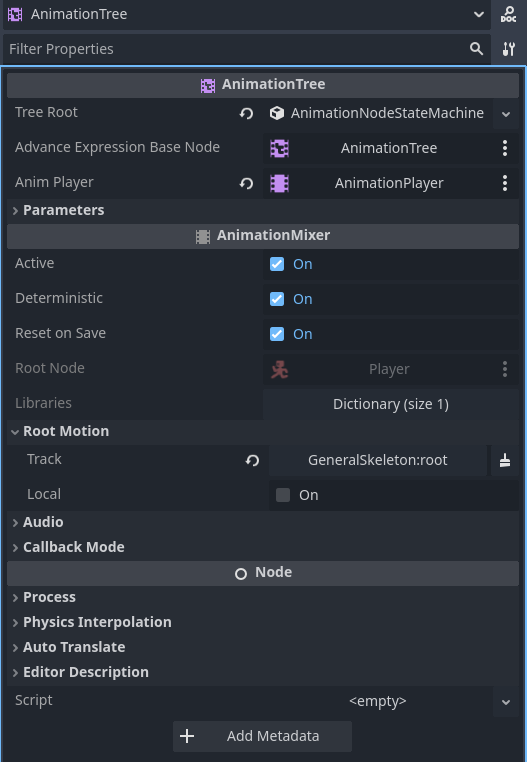The width and height of the screenshot is (527, 762).
Task: Enable the Root Motion Local checkbox
Action: [283, 495]
